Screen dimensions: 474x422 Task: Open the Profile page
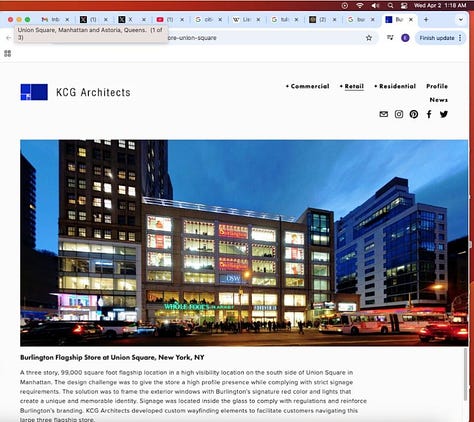[x=437, y=86]
